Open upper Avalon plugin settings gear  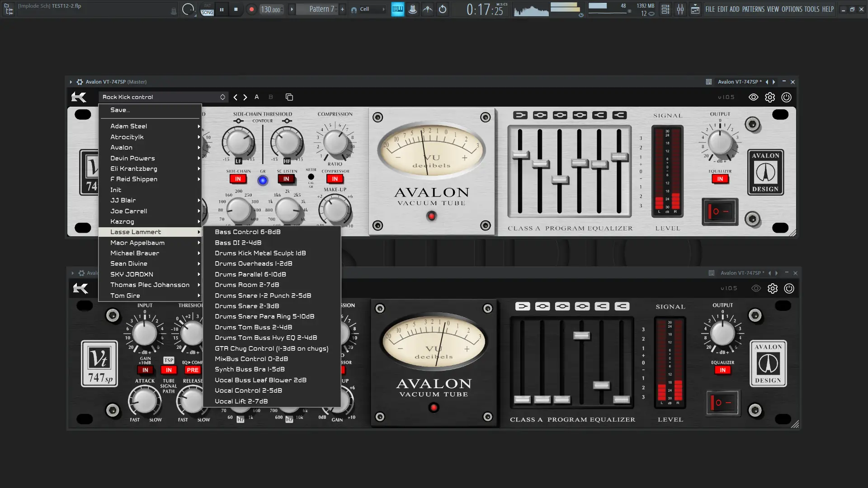tap(770, 97)
